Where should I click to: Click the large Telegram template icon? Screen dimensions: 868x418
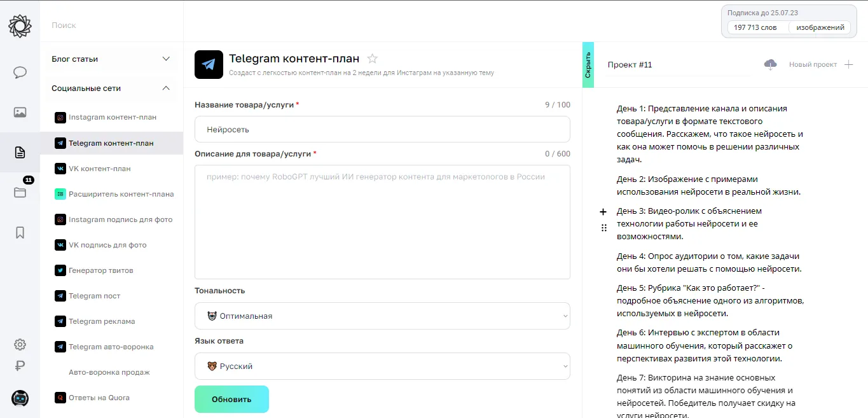coord(209,64)
